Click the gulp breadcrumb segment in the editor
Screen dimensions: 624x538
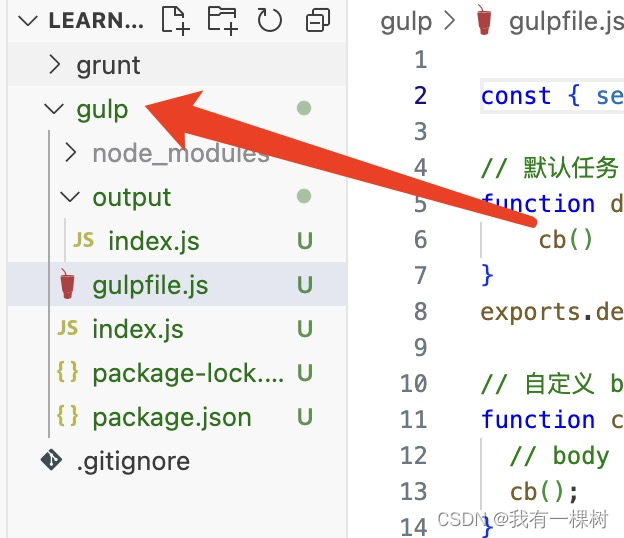(406, 21)
